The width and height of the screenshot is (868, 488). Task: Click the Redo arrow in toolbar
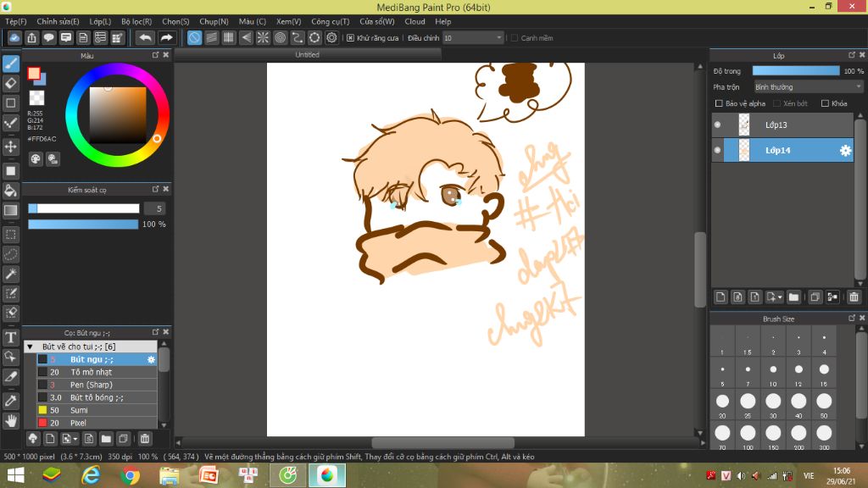click(x=166, y=37)
